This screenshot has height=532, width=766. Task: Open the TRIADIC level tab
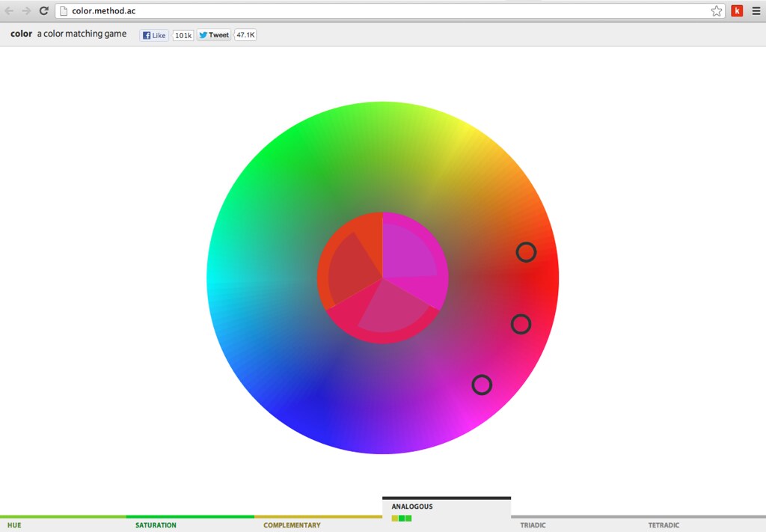tap(533, 525)
